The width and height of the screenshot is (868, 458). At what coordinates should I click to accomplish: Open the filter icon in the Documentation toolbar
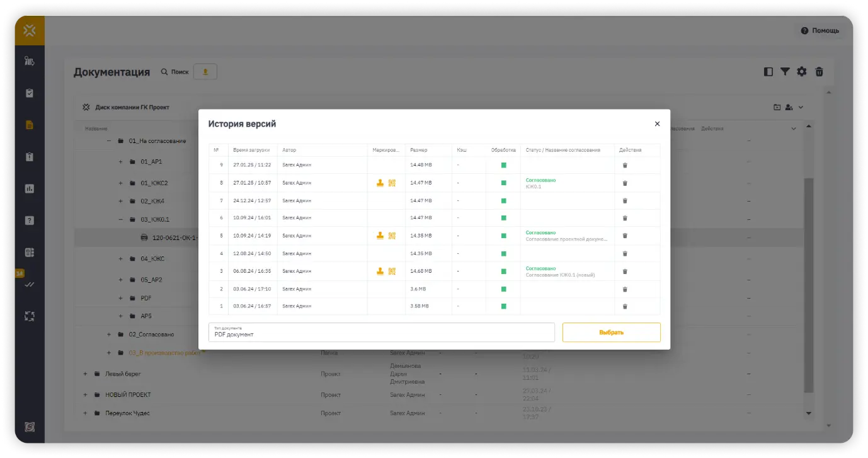[x=785, y=72]
